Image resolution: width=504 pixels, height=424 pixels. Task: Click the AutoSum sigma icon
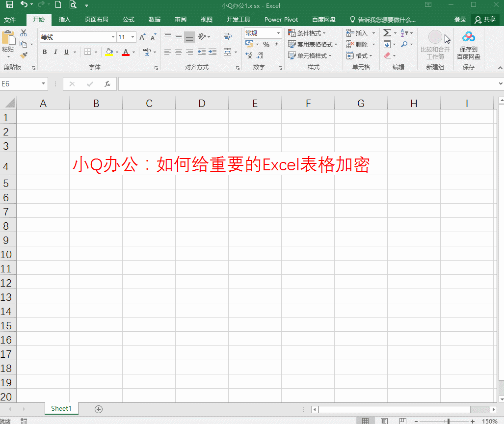click(387, 33)
